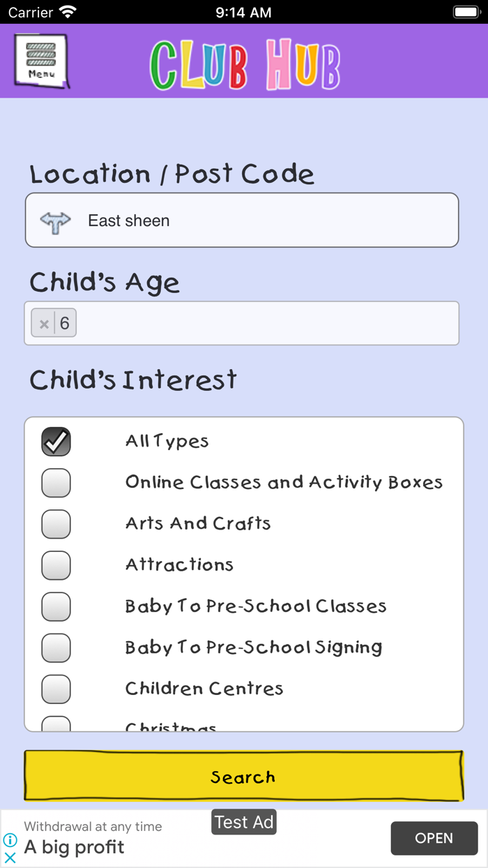Check Online Classes and Activity Boxes
This screenshot has height=868, width=488.
[x=56, y=482]
